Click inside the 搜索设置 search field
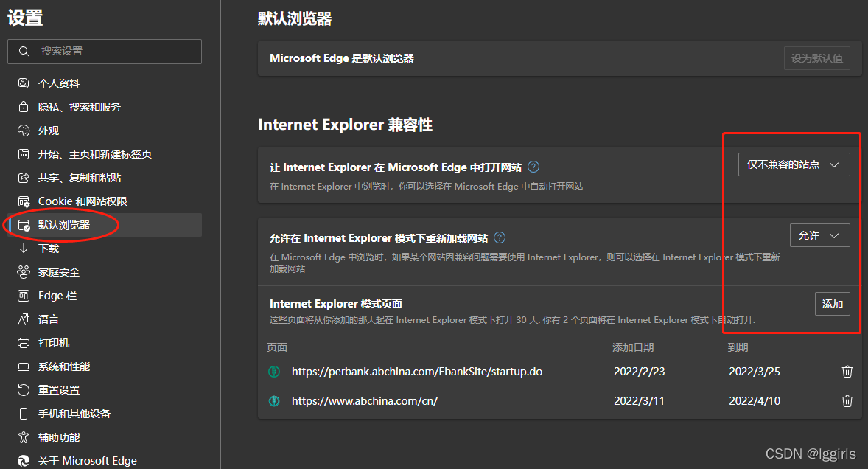The height and width of the screenshot is (469, 868). point(105,52)
